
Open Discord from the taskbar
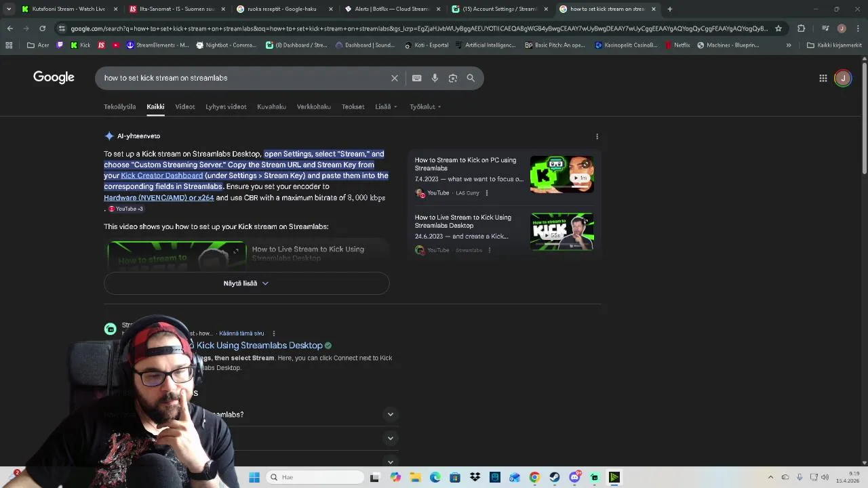click(574, 477)
